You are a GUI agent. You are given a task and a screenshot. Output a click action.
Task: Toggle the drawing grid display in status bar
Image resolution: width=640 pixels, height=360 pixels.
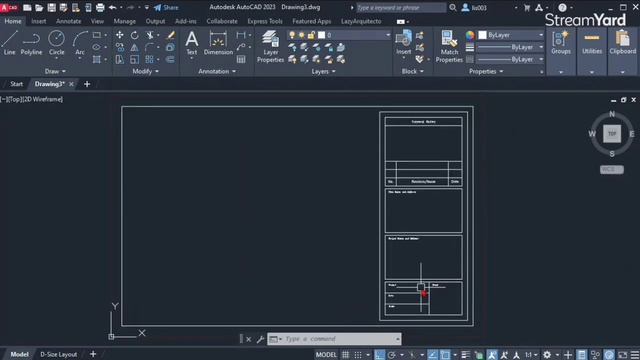345,355
